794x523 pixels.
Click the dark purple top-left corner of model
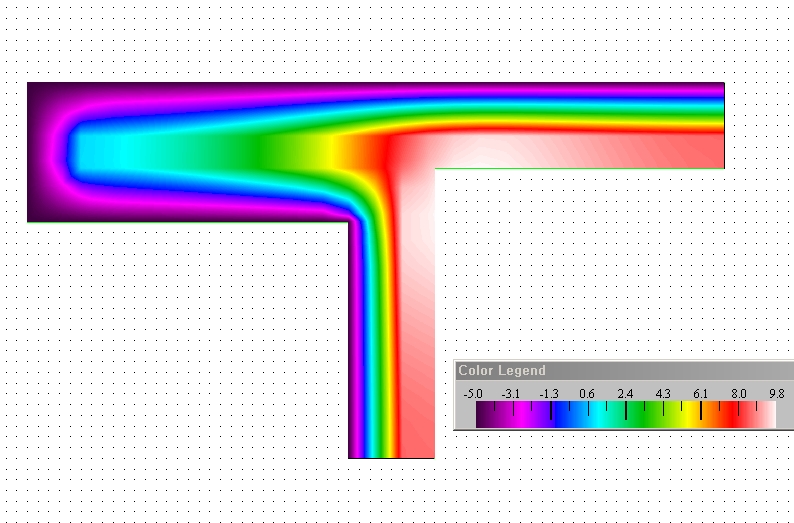pos(35,91)
